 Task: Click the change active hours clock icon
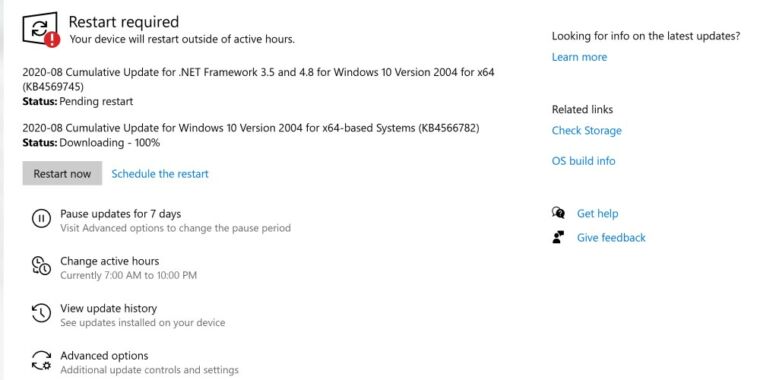(41, 266)
